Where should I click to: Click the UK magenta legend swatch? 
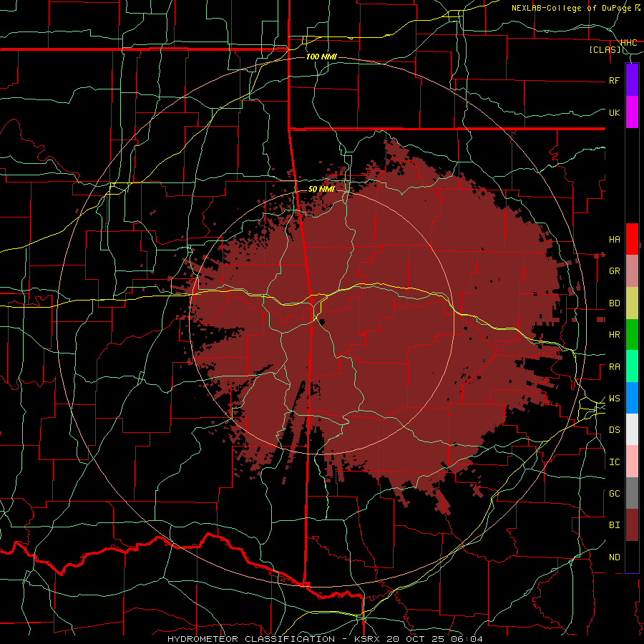click(x=632, y=112)
